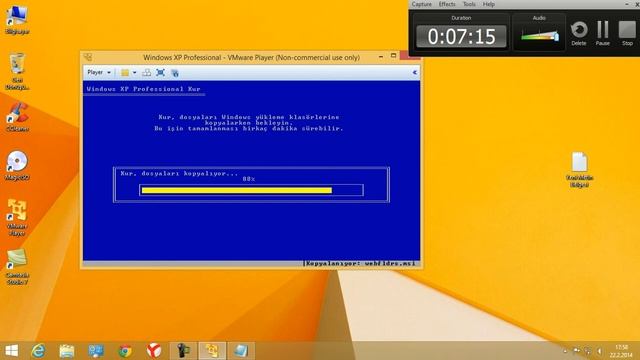Viewport: 640px width, 360px height.
Task: Open the Bilgisayar desktop icon
Action: point(17,20)
